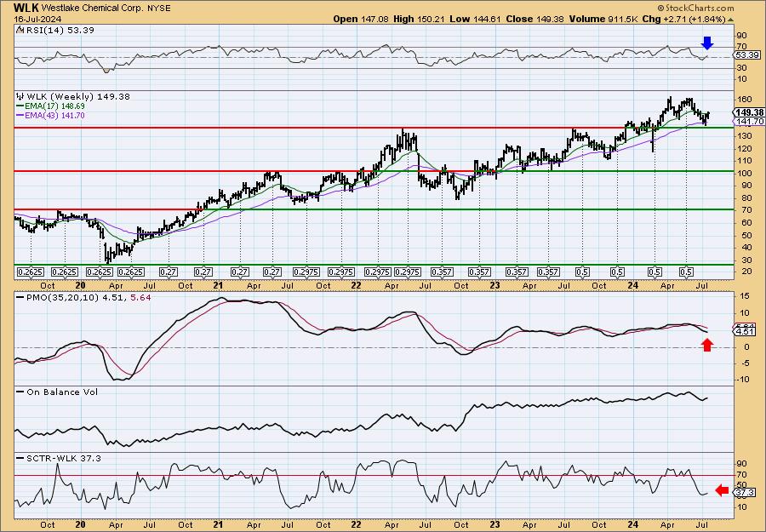The width and height of the screenshot is (766, 532).
Task: Click the RSI(14) 53.39 indicator label
Action: (60, 31)
